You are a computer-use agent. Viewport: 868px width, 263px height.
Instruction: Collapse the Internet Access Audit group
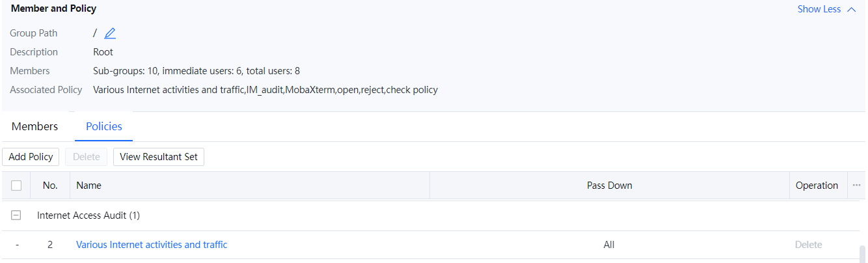pos(16,215)
